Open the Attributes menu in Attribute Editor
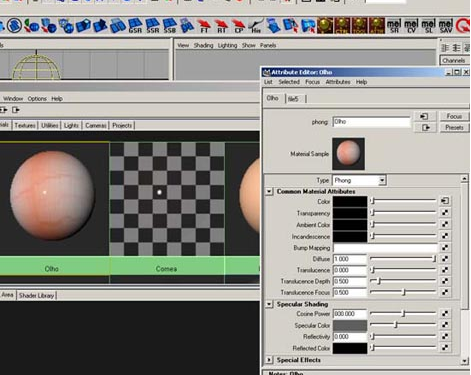Screen dimensions: 471x375 coord(338,82)
